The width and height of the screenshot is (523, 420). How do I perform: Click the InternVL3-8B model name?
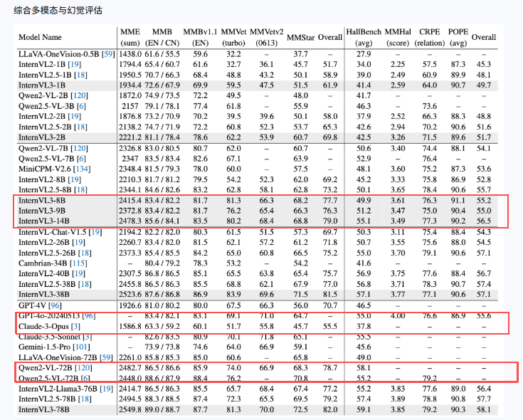pos(42,201)
